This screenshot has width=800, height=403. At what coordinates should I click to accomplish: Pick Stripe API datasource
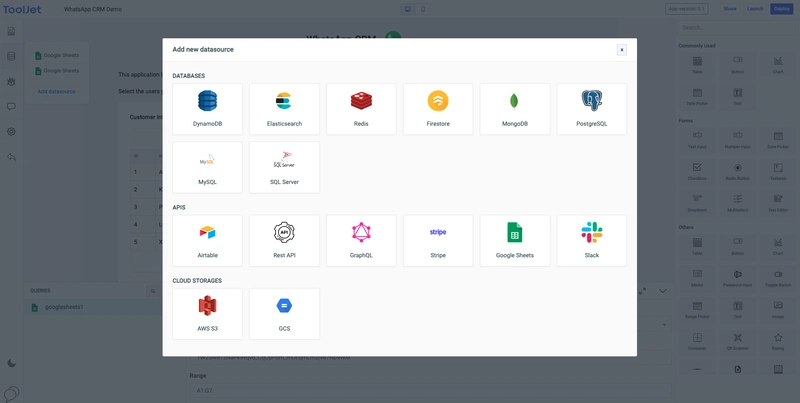[438, 240]
